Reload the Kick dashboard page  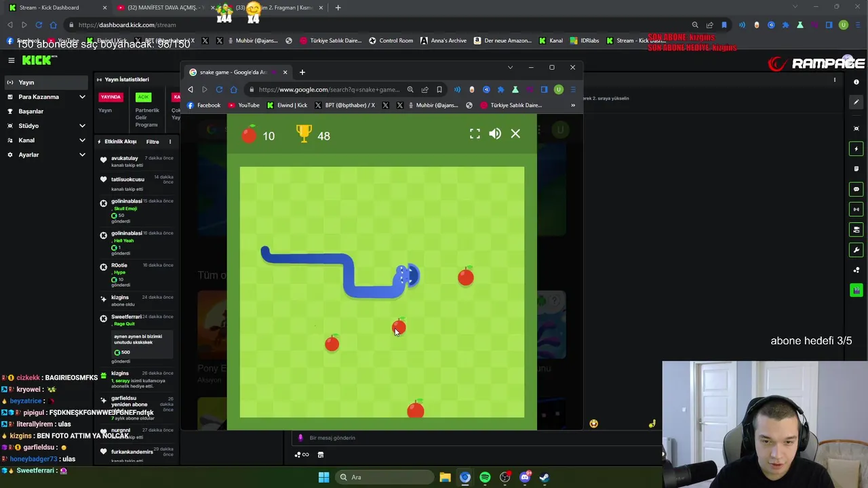(39, 25)
